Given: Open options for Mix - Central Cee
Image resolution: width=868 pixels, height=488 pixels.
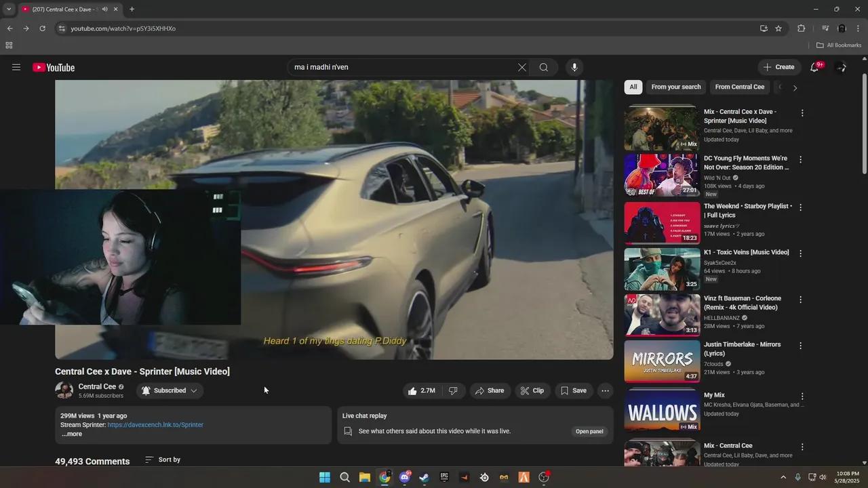Looking at the screenshot, I should [802, 447].
